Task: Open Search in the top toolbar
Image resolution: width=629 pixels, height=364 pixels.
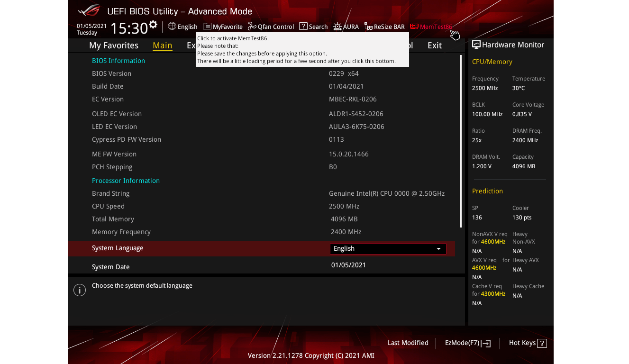Action: pyautogui.click(x=313, y=27)
